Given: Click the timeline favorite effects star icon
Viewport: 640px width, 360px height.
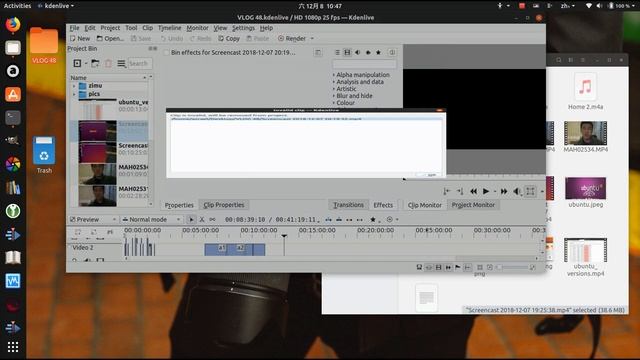Looking at the screenshot, I should [x=373, y=220].
